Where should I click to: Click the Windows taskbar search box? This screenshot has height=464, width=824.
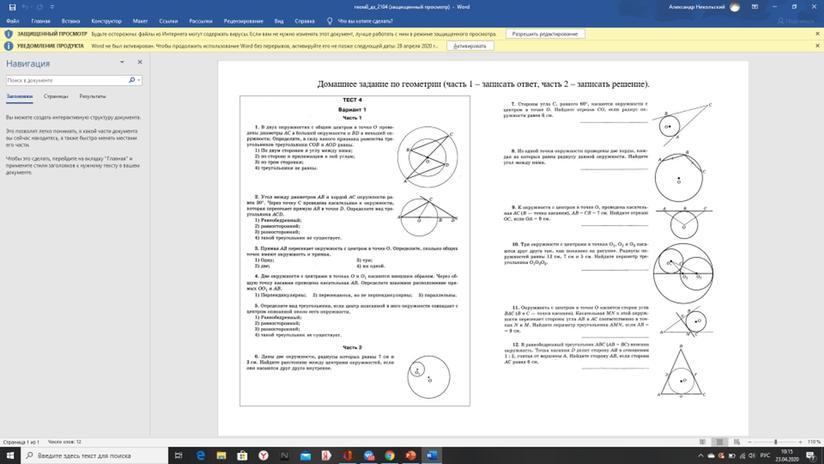pos(95,456)
